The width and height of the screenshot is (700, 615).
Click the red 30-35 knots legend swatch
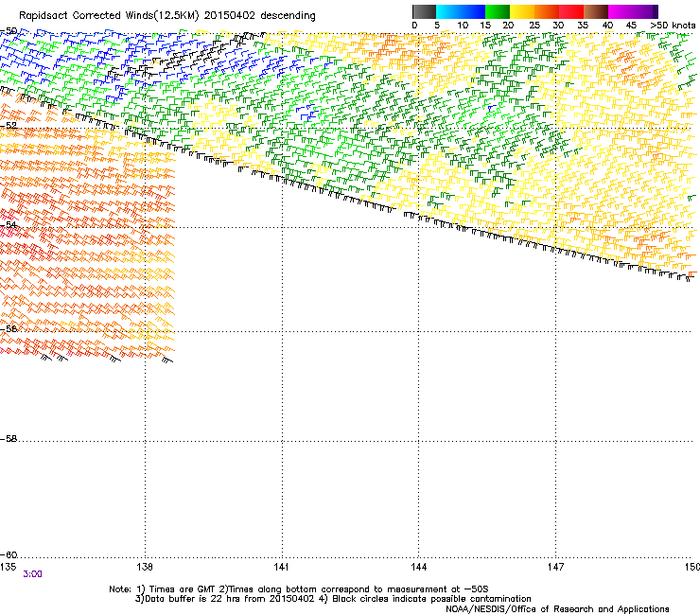tap(571, 11)
